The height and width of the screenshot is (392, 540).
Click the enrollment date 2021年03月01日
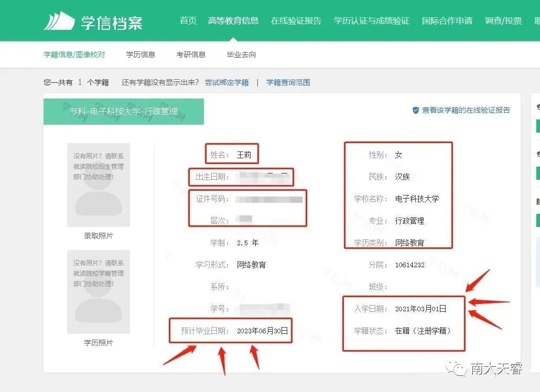421,309
